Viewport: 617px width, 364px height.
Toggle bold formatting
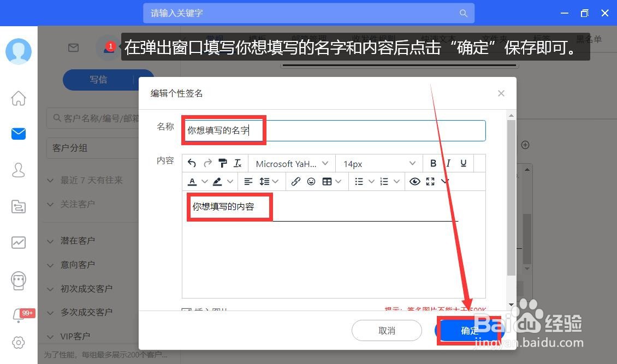click(x=433, y=163)
